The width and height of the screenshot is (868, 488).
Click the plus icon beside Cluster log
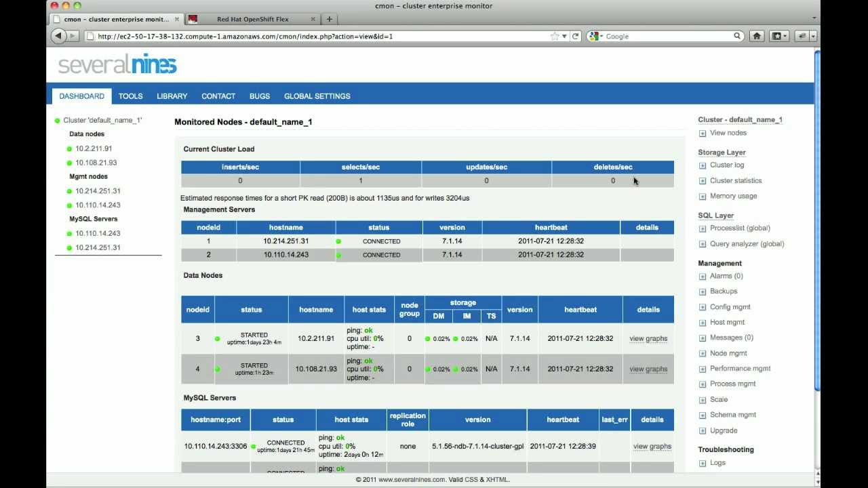(703, 165)
